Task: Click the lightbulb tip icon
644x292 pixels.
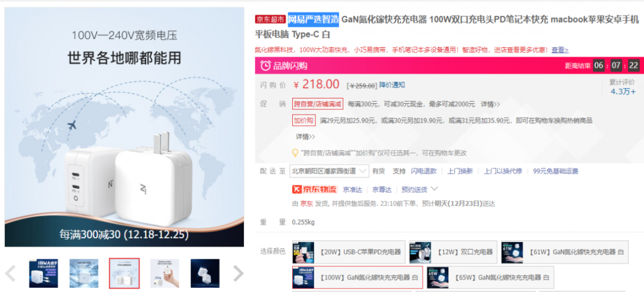Action: pos(295,153)
